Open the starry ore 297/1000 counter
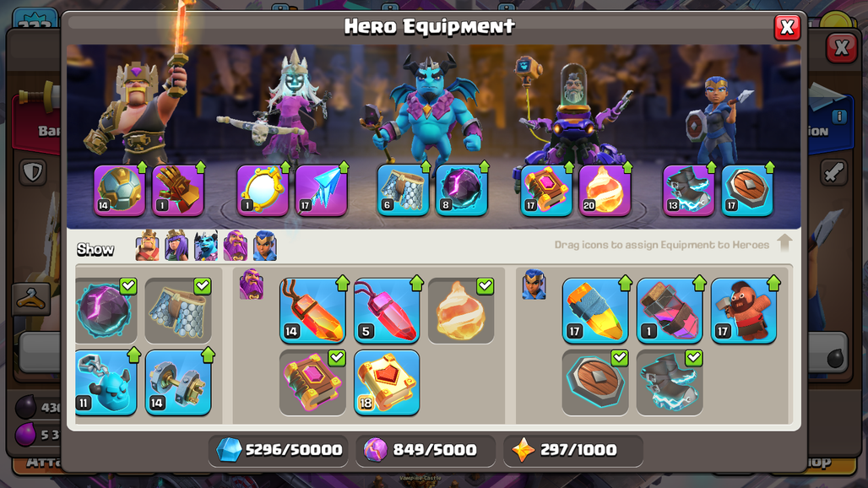This screenshot has height=488, width=868. (573, 450)
